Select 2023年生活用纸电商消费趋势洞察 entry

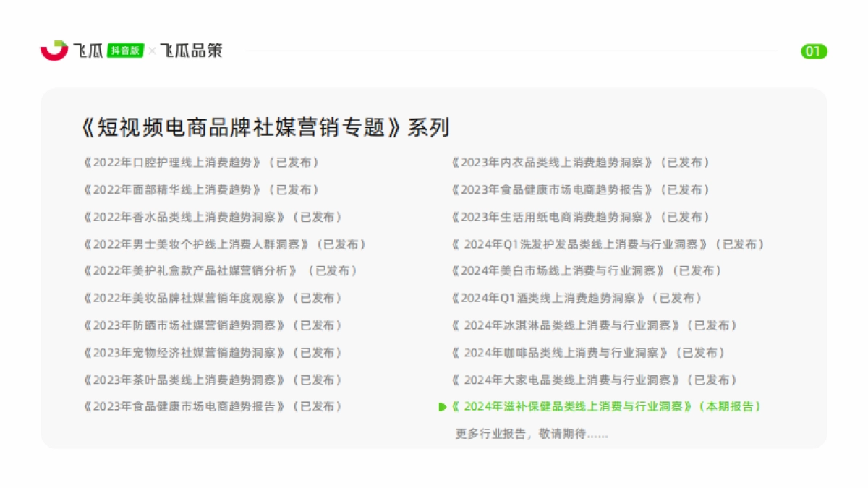click(x=580, y=217)
